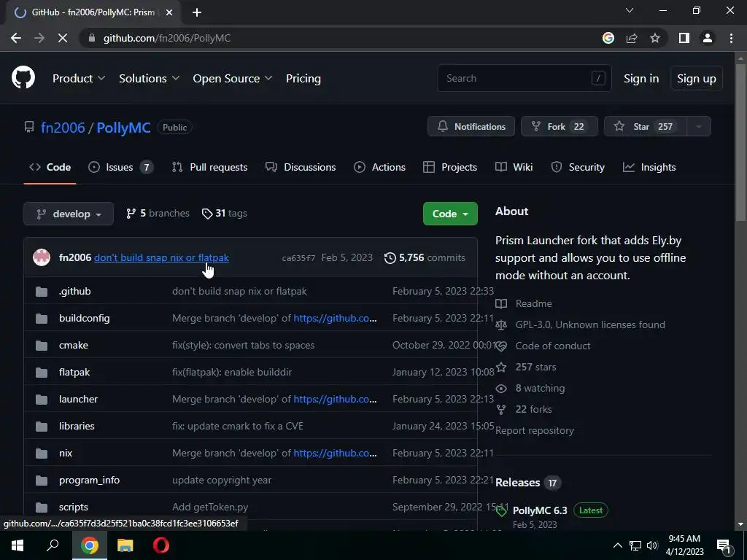This screenshot has height=560, width=747.
Task: Open the dropdown arrow beside Star
Action: tap(699, 127)
